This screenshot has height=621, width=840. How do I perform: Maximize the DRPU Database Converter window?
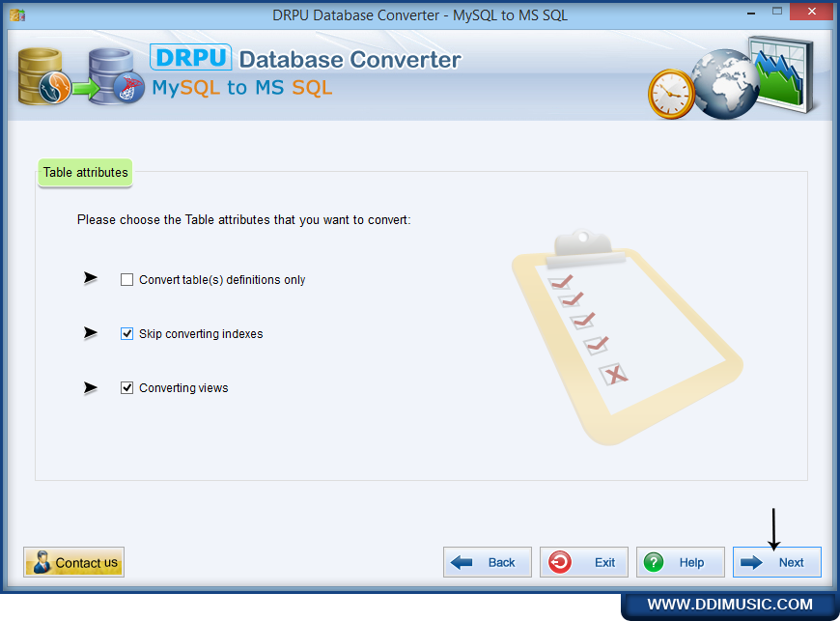point(777,12)
